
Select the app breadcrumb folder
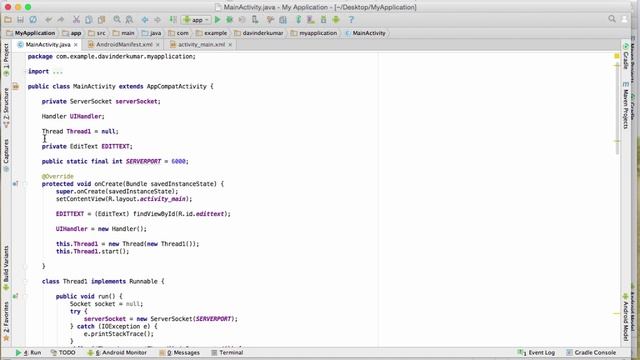coord(72,33)
